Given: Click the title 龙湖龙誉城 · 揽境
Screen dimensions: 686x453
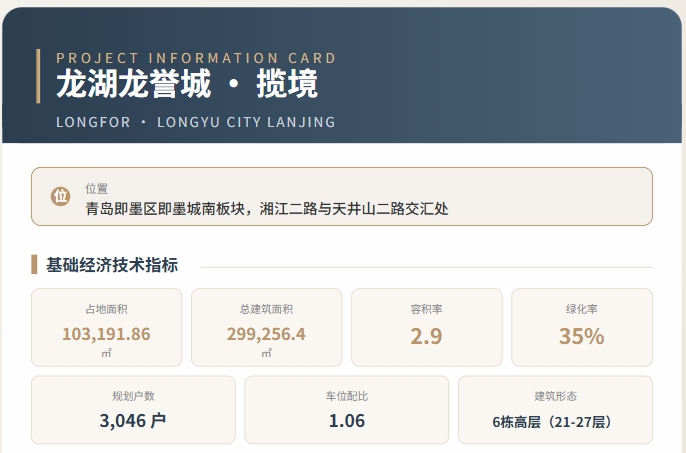Looking at the screenshot, I should click(187, 83).
